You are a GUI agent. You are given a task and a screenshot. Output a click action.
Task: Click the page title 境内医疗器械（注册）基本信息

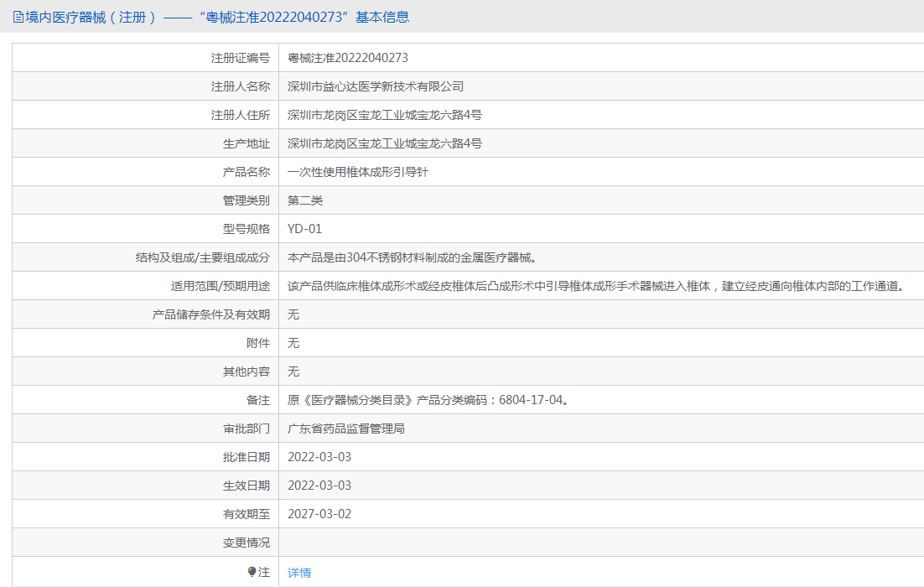click(217, 17)
